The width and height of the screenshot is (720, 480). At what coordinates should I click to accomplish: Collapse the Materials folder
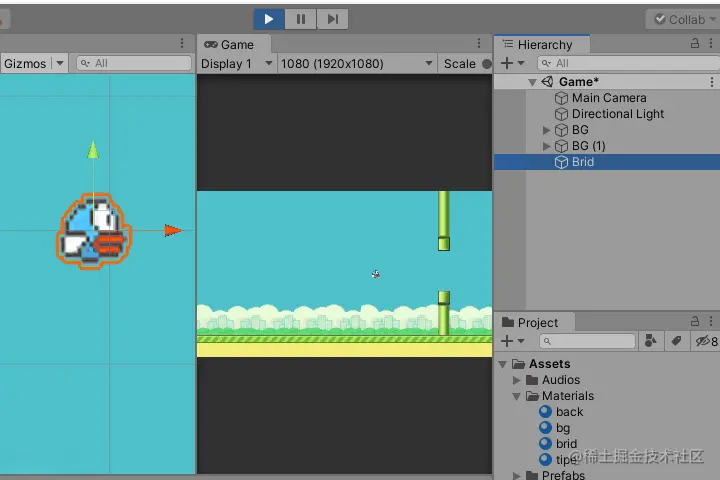[517, 396]
